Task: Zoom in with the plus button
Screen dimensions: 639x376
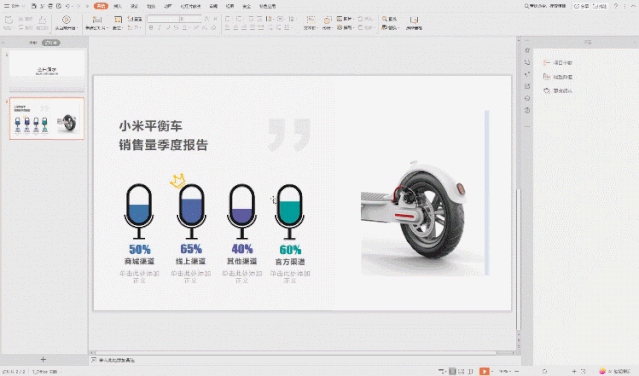Action: click(574, 372)
